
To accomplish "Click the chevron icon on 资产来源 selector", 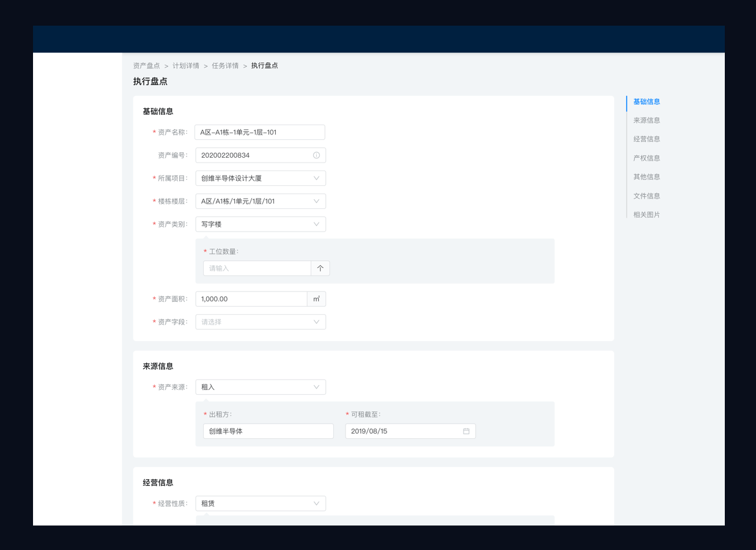I will 317,387.
